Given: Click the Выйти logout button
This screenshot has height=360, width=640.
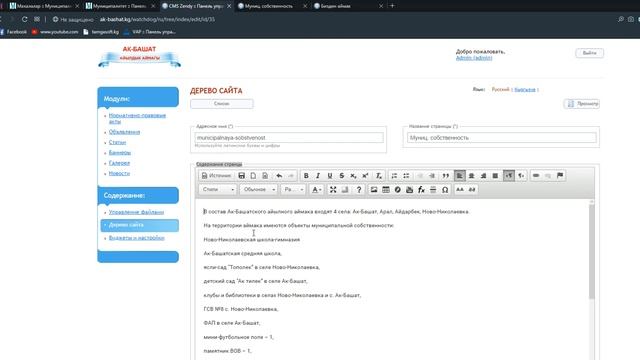Looking at the screenshot, I should tap(589, 53).
